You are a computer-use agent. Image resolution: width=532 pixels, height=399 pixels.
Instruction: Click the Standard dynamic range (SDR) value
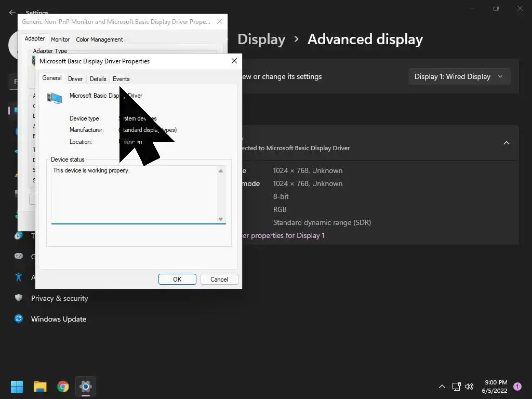pyautogui.click(x=322, y=222)
